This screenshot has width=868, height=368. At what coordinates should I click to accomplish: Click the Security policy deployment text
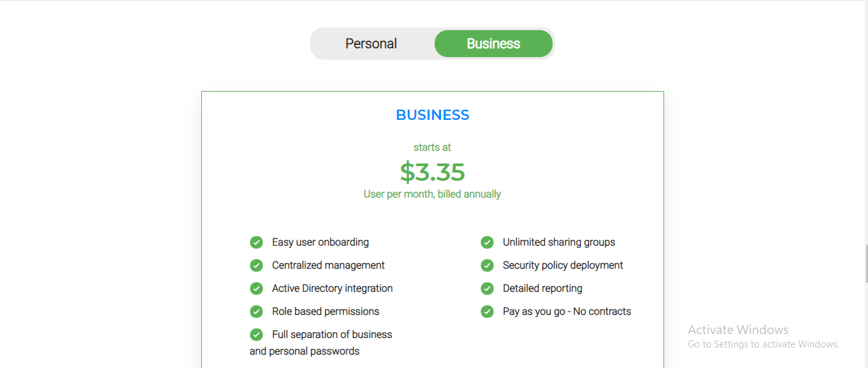click(x=563, y=265)
